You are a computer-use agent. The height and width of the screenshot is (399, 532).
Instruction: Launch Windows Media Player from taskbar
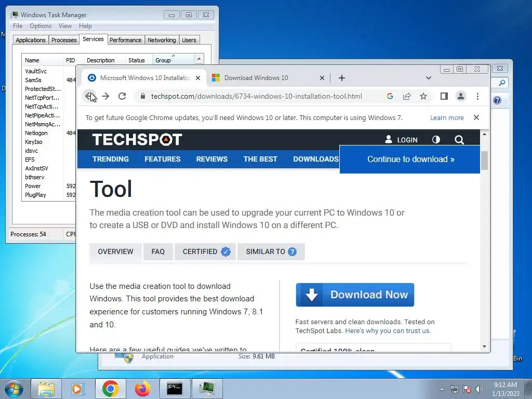pos(78,389)
